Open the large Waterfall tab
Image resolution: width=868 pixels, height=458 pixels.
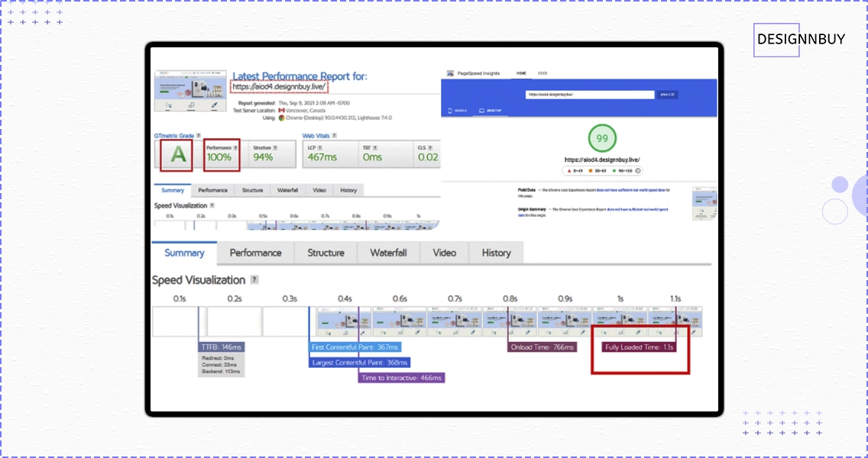(389, 253)
